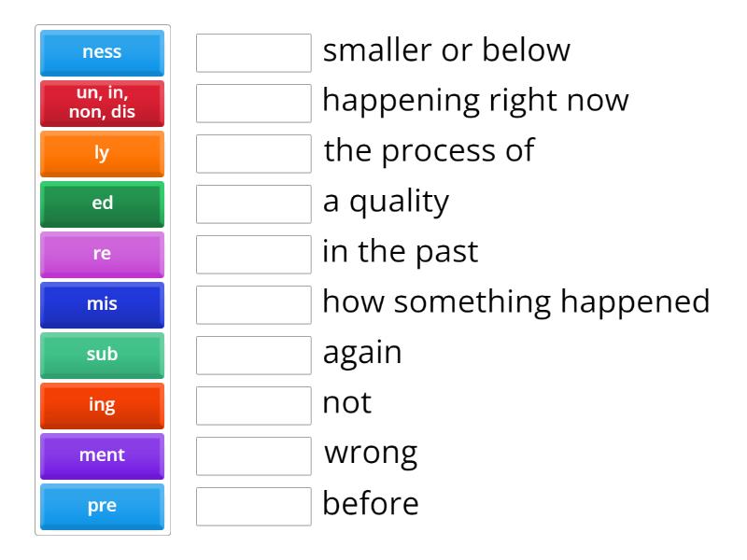
Task: Click the empty slot next to 'again'
Action: [x=254, y=355]
